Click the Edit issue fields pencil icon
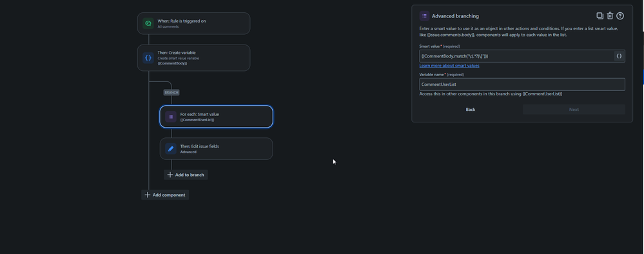 coord(171,149)
